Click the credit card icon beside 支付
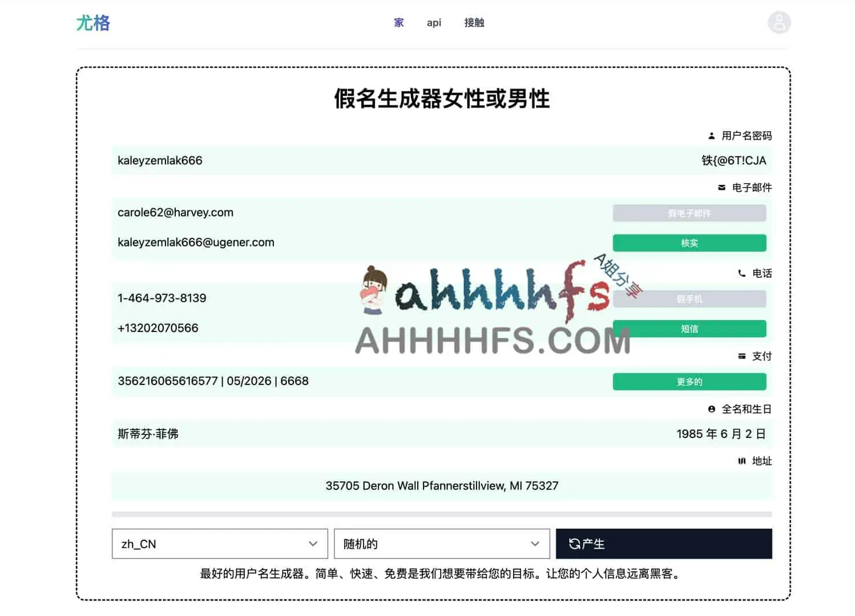The image size is (855, 616). coord(741,355)
